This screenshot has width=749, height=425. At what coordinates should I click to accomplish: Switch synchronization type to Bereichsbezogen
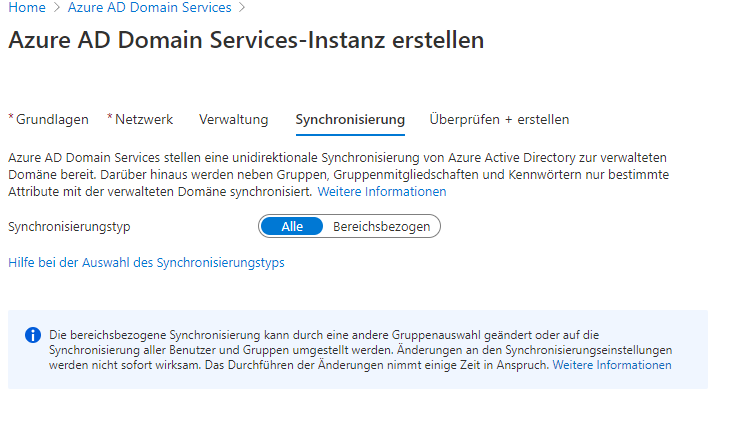click(381, 227)
